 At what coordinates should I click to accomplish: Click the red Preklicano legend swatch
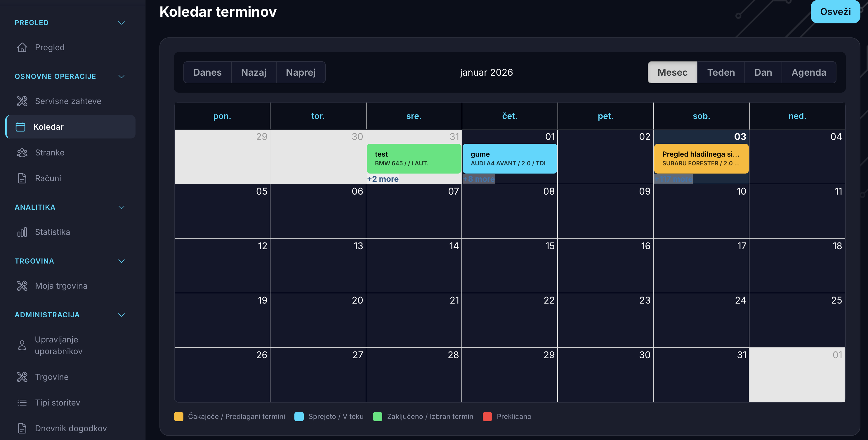coord(487,417)
